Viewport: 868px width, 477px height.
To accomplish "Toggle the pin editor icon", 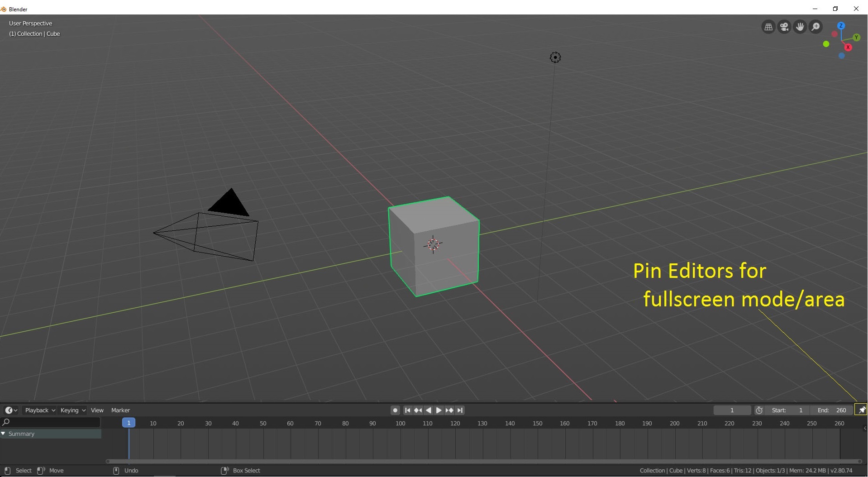I will [x=861, y=410].
